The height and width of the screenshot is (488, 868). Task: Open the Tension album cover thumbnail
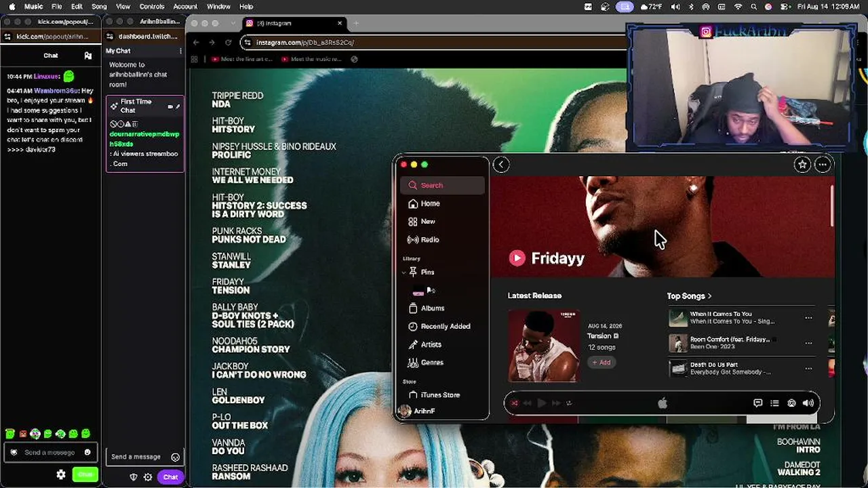[x=544, y=346]
